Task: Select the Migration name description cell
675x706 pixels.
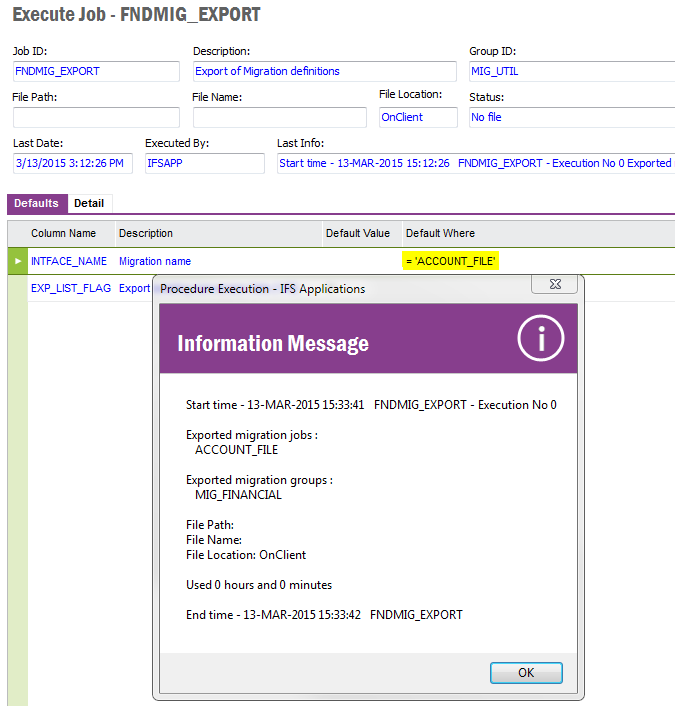Action: [155, 261]
